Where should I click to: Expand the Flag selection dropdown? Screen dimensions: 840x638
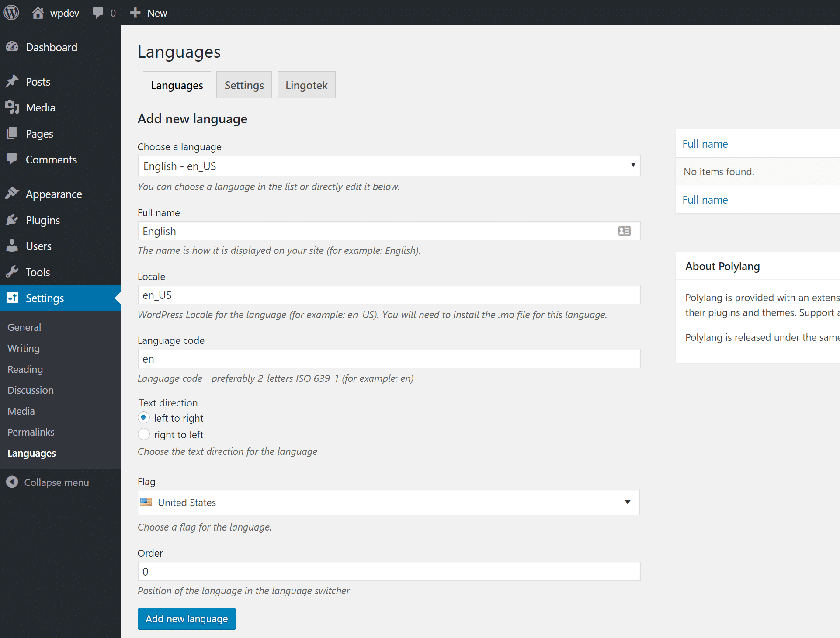628,502
